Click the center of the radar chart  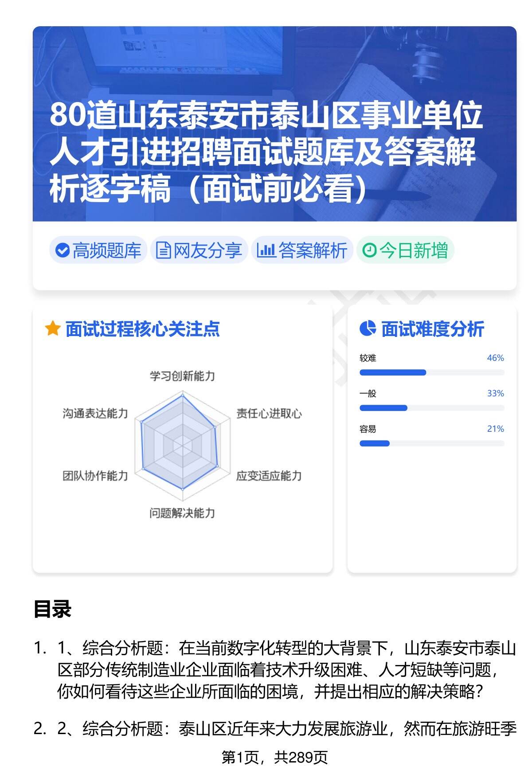[182, 445]
